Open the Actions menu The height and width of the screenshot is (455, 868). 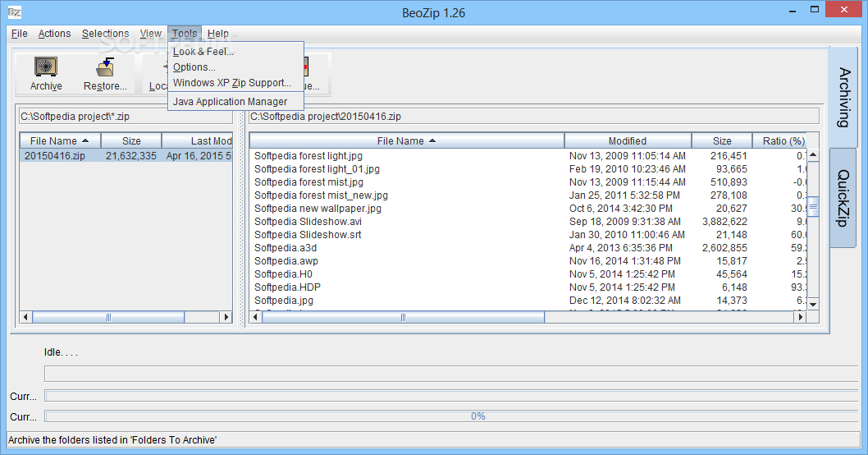click(x=54, y=33)
